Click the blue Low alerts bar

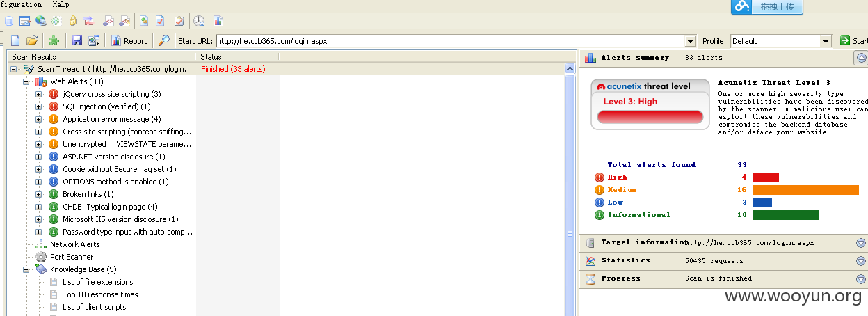(762, 203)
